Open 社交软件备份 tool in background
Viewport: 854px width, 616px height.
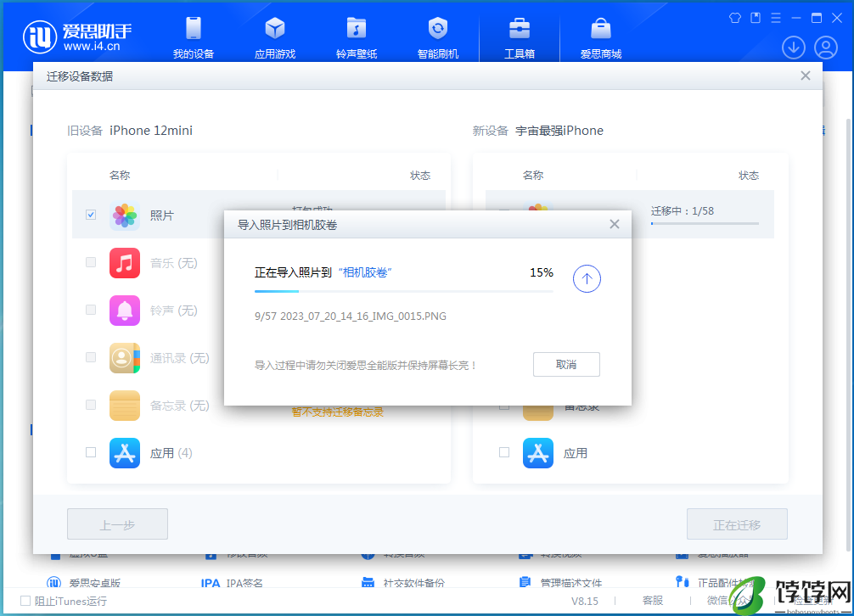coord(403,583)
